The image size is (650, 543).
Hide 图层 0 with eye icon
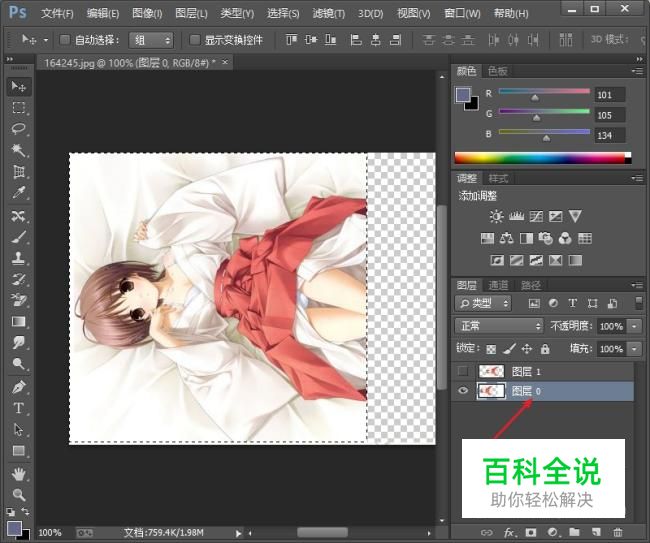coord(463,390)
